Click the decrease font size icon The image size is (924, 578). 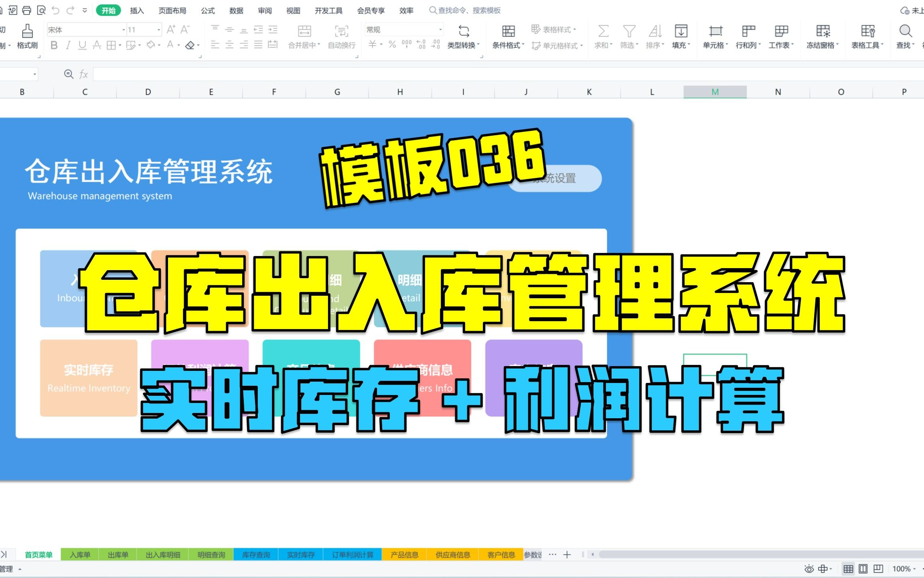[x=185, y=29]
